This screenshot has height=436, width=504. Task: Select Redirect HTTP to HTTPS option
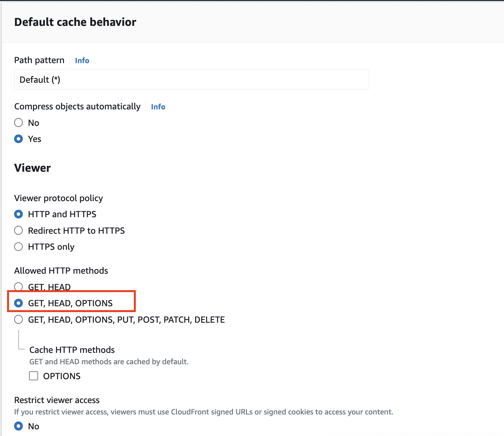18,231
